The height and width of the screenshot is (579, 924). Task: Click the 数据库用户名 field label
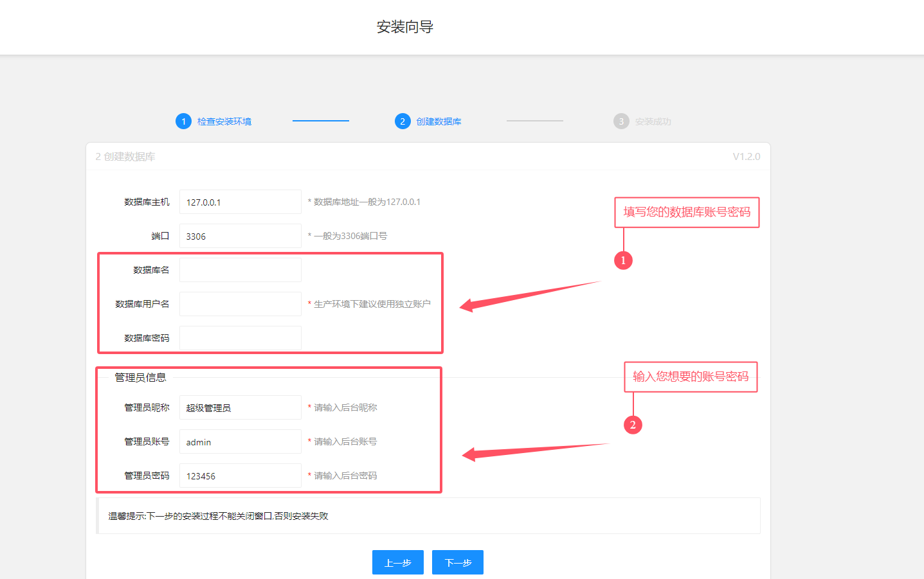click(x=142, y=304)
